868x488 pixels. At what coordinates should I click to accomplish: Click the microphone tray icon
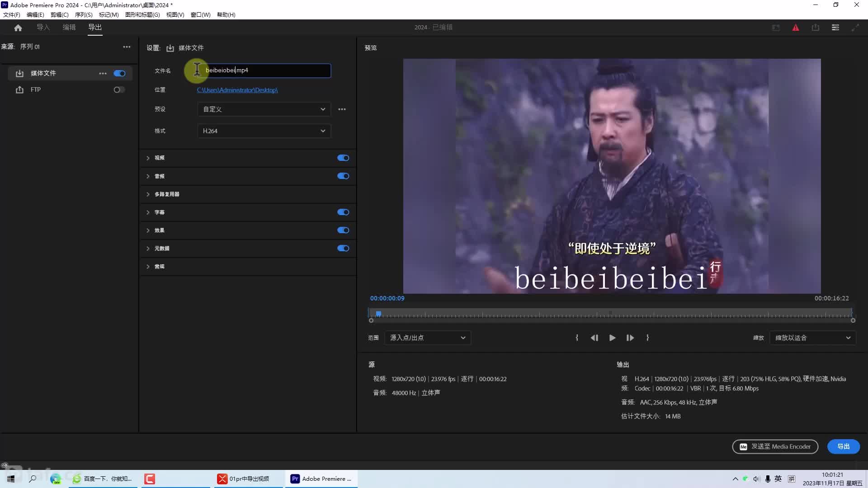pos(768,479)
